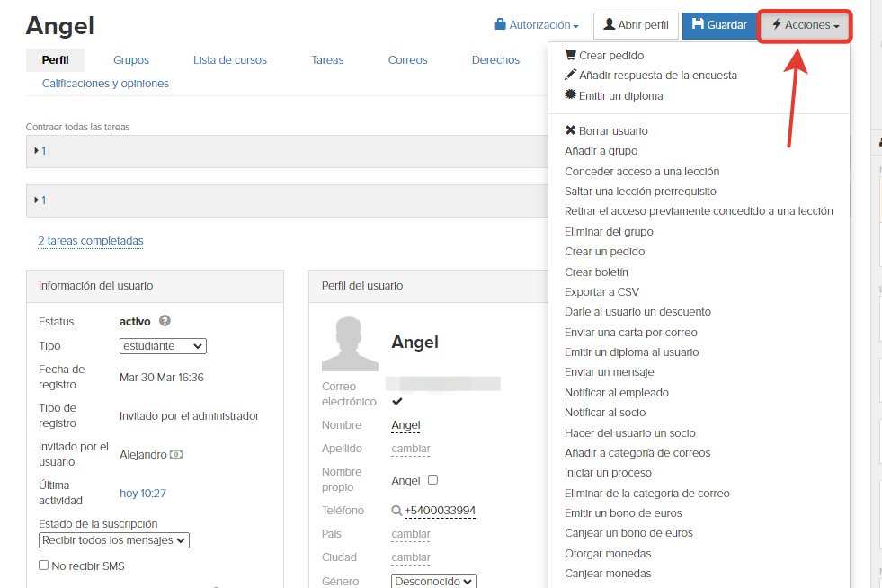The width and height of the screenshot is (882, 588).
Task: Select Enviar un mensaje
Action: point(610,372)
